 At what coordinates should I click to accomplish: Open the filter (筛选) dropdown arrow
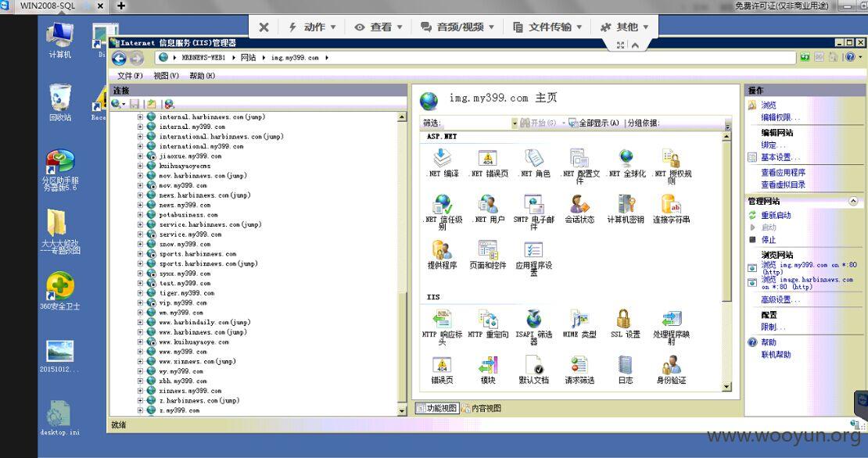515,123
